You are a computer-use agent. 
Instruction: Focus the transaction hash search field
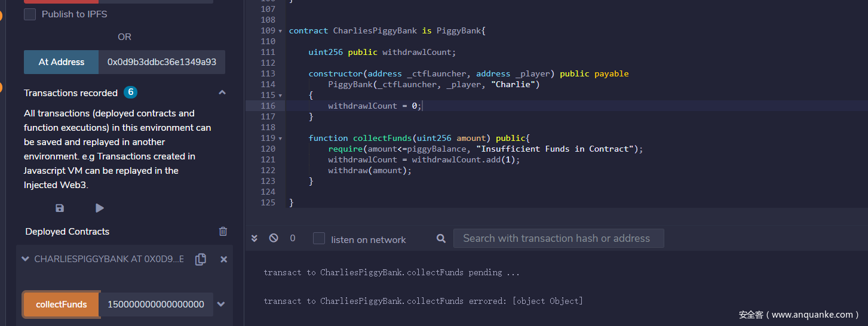[x=558, y=238]
